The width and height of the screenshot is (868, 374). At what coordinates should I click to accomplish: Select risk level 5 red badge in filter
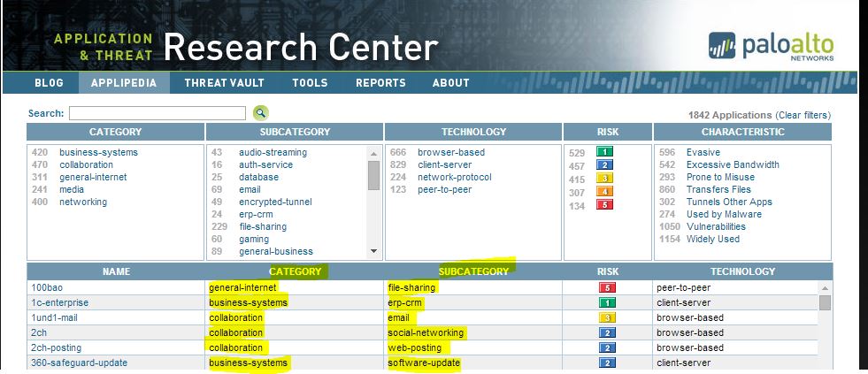click(604, 205)
